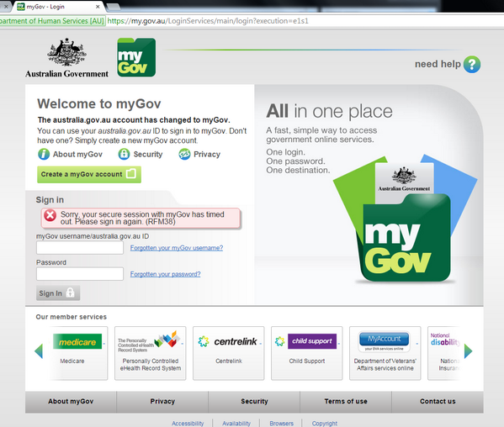Screen dimensions: 504x427
Task: Open the Security link beside the padlock
Action: 148,155
